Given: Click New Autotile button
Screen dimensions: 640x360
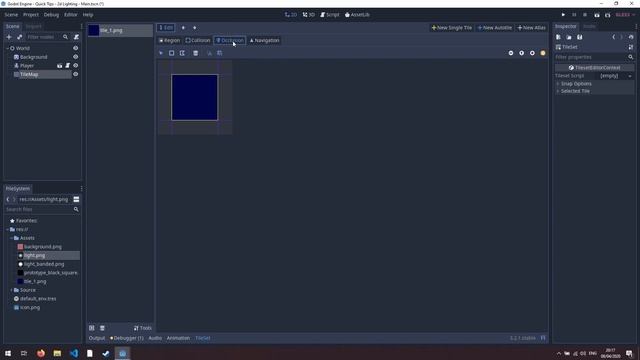Looking at the screenshot, I should pyautogui.click(x=495, y=28).
